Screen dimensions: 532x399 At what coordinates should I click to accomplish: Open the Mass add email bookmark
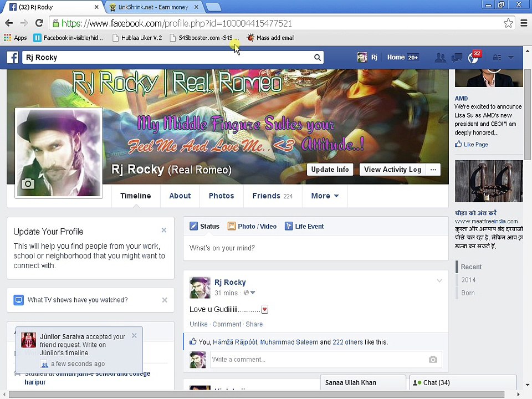pyautogui.click(x=271, y=38)
